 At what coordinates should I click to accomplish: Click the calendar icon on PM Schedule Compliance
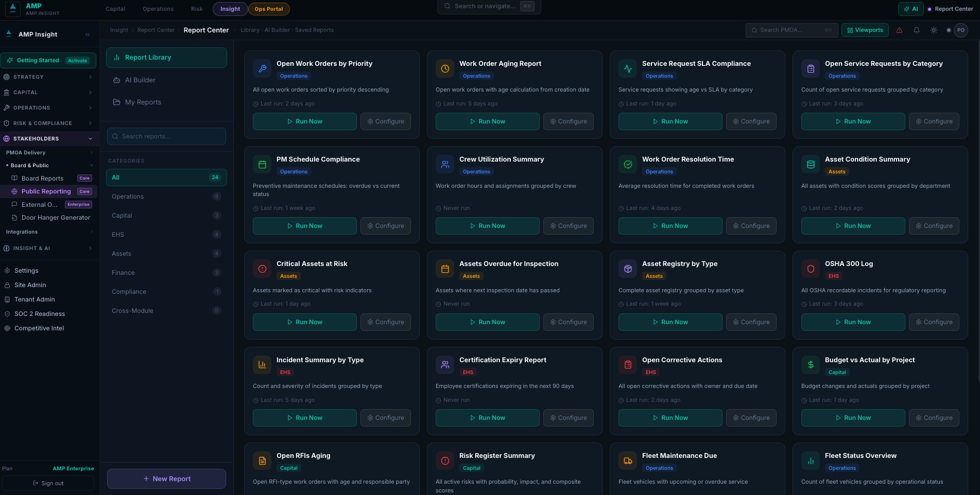coord(262,165)
